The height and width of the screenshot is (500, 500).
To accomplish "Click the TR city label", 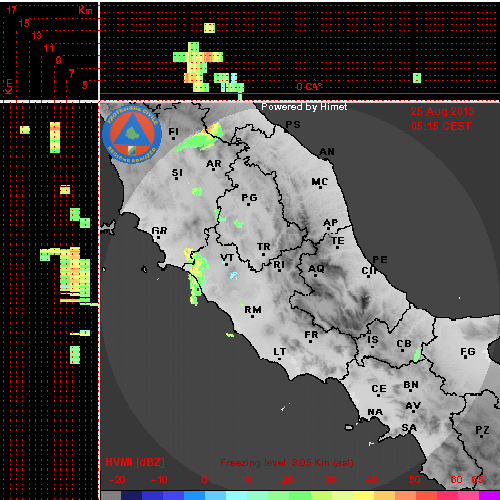I will [x=264, y=247].
